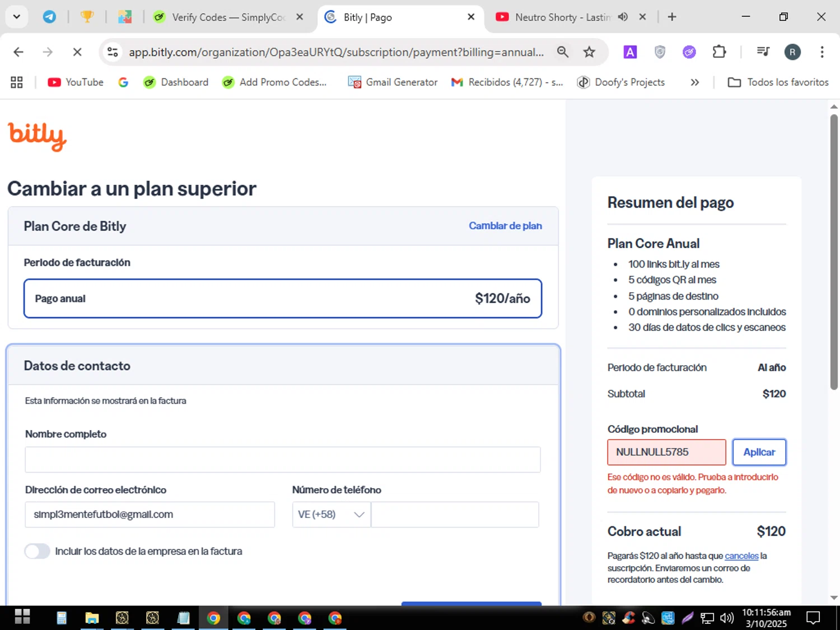Click the promo code field NULLNULL5785

666,452
